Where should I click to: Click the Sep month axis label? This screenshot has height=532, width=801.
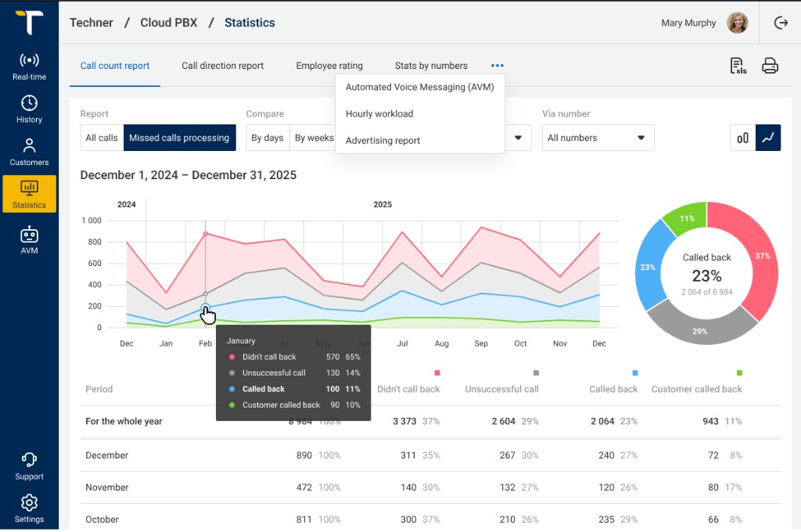tap(481, 343)
